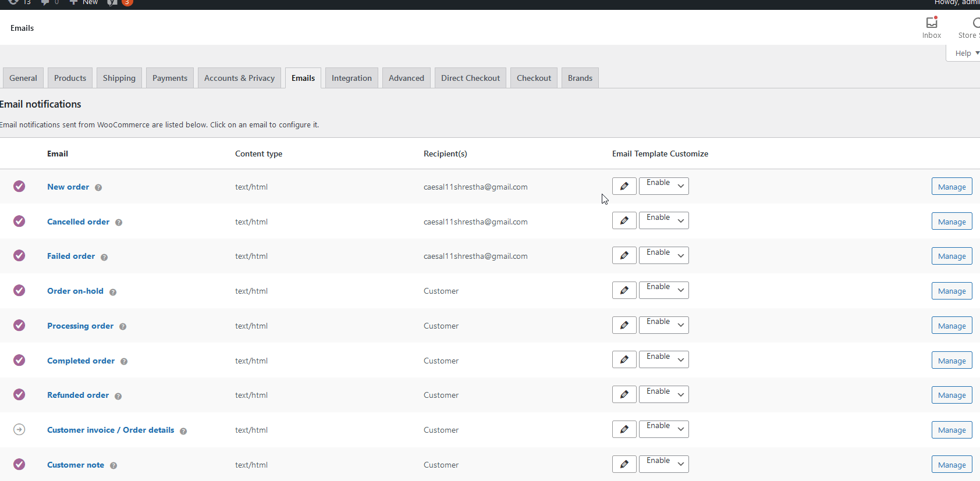
Task: Edit the Order on-hold email template
Action: tap(624, 290)
